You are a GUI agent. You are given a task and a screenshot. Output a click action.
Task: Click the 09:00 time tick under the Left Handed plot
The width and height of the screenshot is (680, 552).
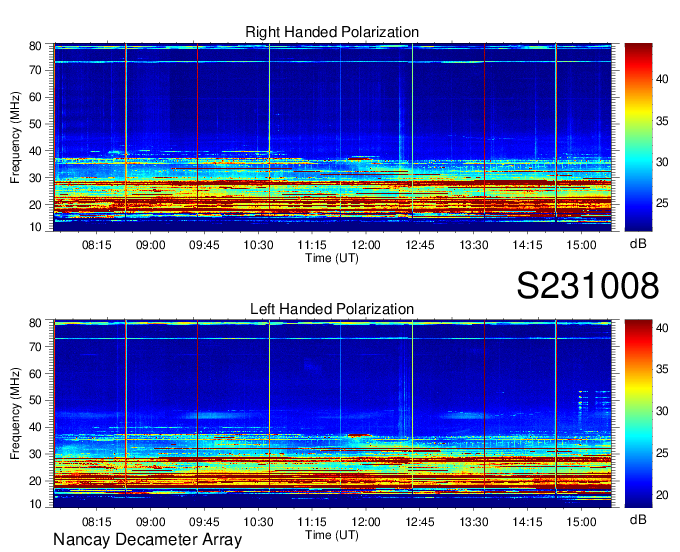(x=150, y=522)
